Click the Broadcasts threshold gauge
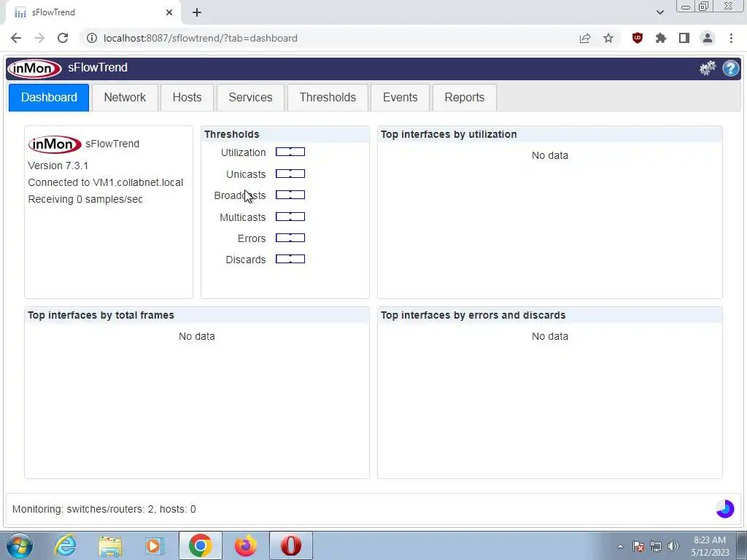Image resolution: width=747 pixels, height=560 pixels. point(290,195)
